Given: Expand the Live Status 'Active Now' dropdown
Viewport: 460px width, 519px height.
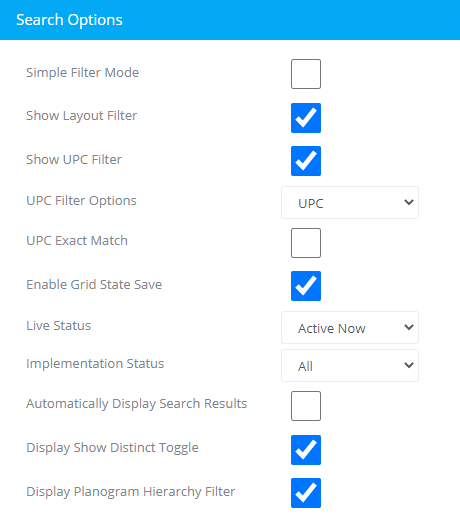Looking at the screenshot, I should 350,328.
